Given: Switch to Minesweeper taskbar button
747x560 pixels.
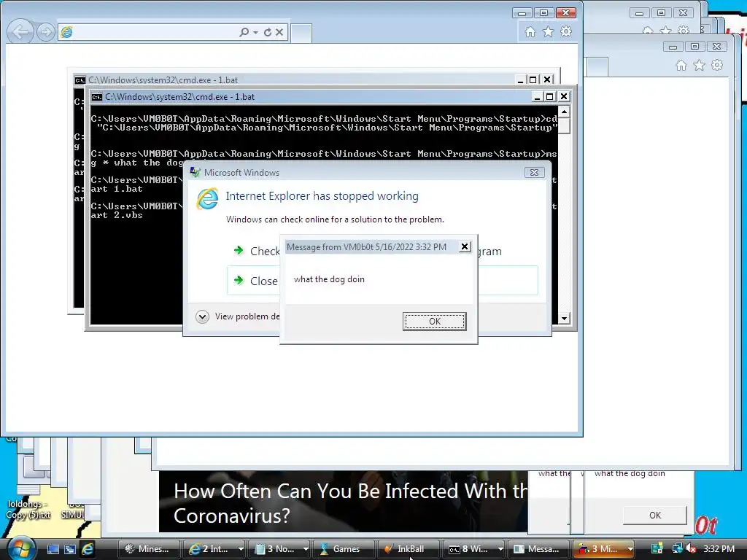Looking at the screenshot, I should (148, 549).
